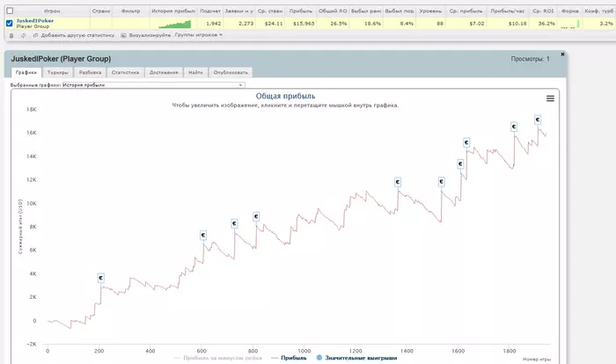Toggle the Прибыль legend series
Viewport: 616px width, 364px height.
[x=290, y=358]
